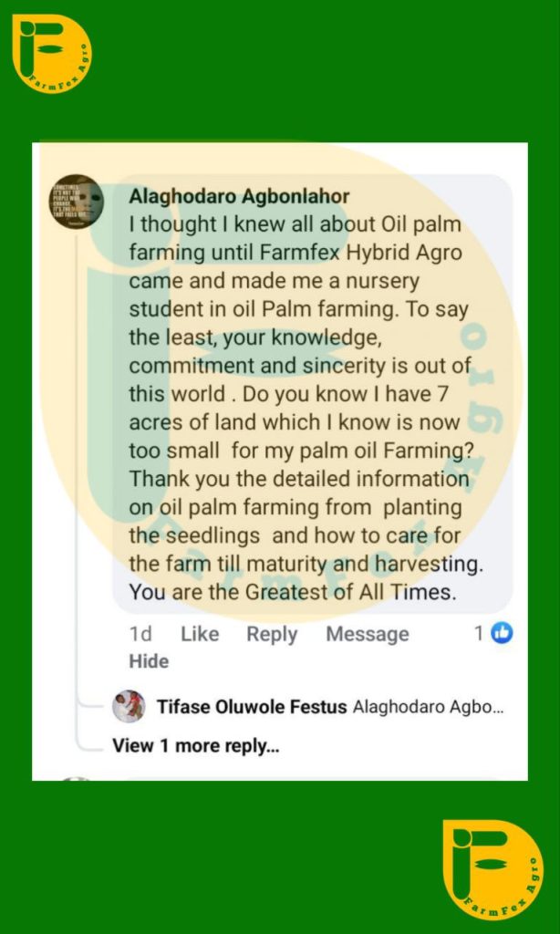Open the Alaghodaro Agbonlahor name link

pyautogui.click(x=239, y=196)
